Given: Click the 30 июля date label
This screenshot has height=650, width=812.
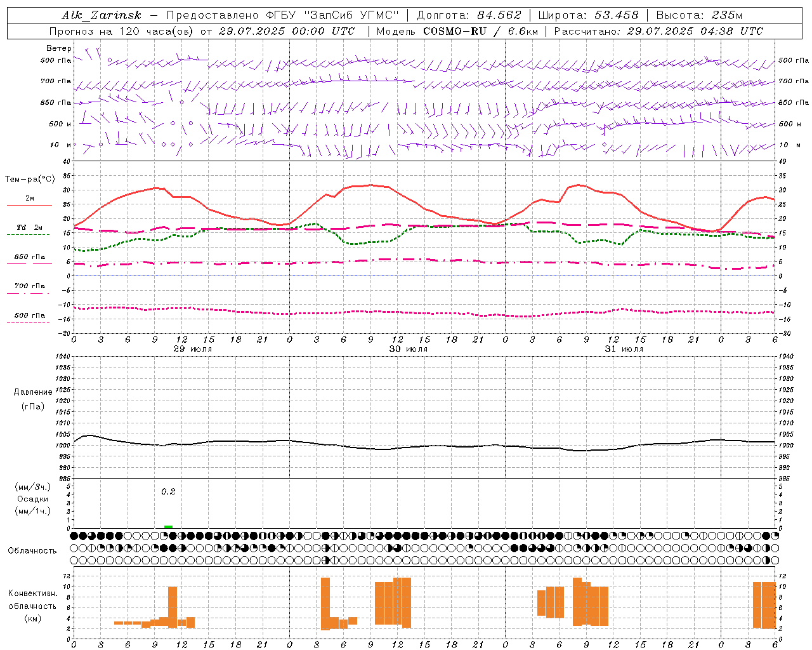Looking at the screenshot, I should [409, 349].
